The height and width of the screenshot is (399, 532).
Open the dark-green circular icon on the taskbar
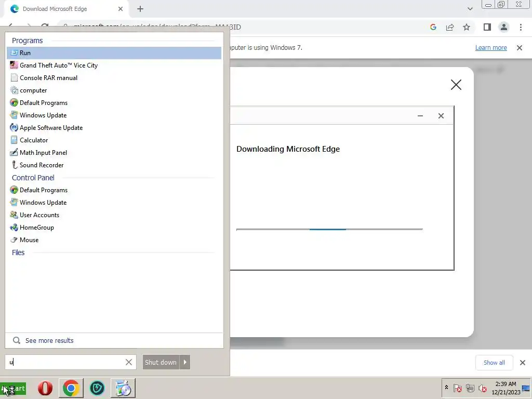coord(97,388)
